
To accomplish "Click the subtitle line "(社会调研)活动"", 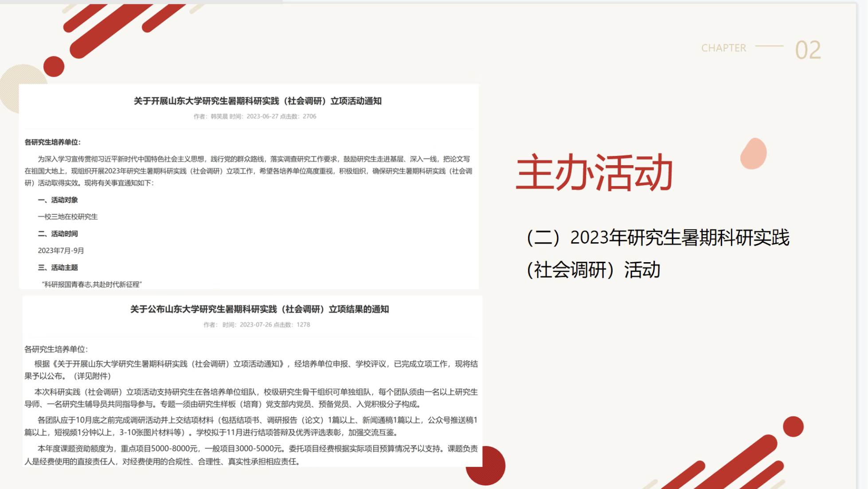I will click(593, 270).
